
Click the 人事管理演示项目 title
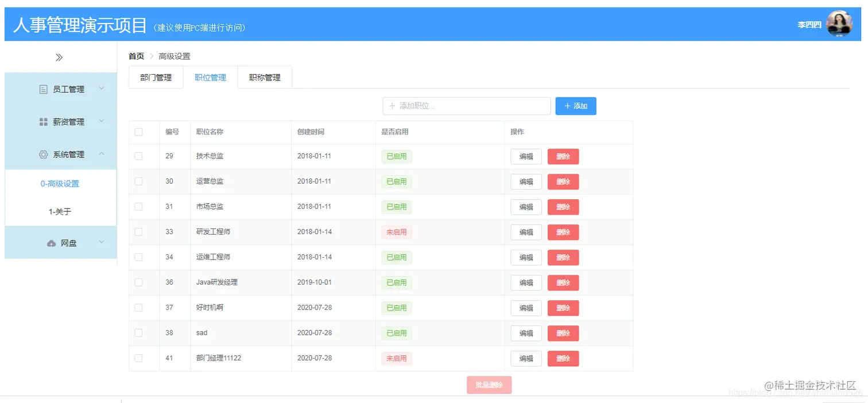pos(80,25)
